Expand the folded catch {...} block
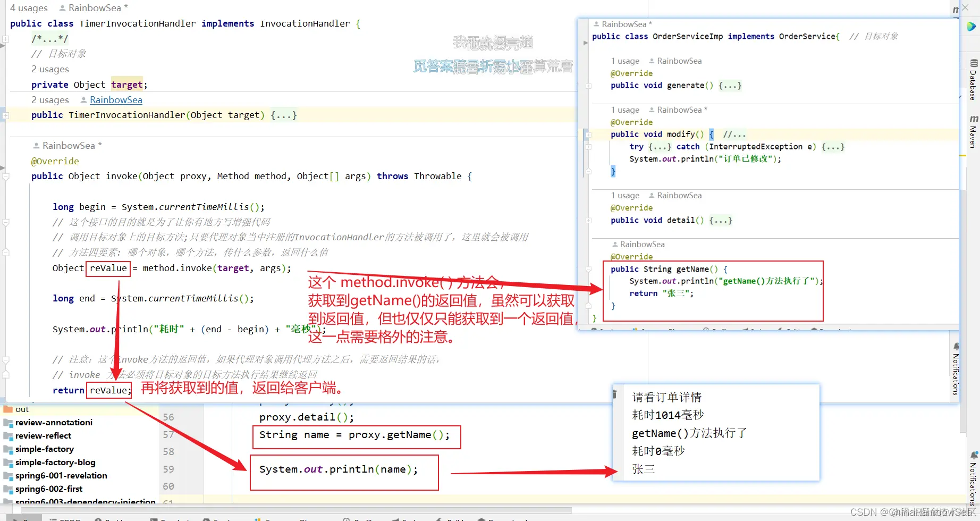 pyautogui.click(x=833, y=147)
